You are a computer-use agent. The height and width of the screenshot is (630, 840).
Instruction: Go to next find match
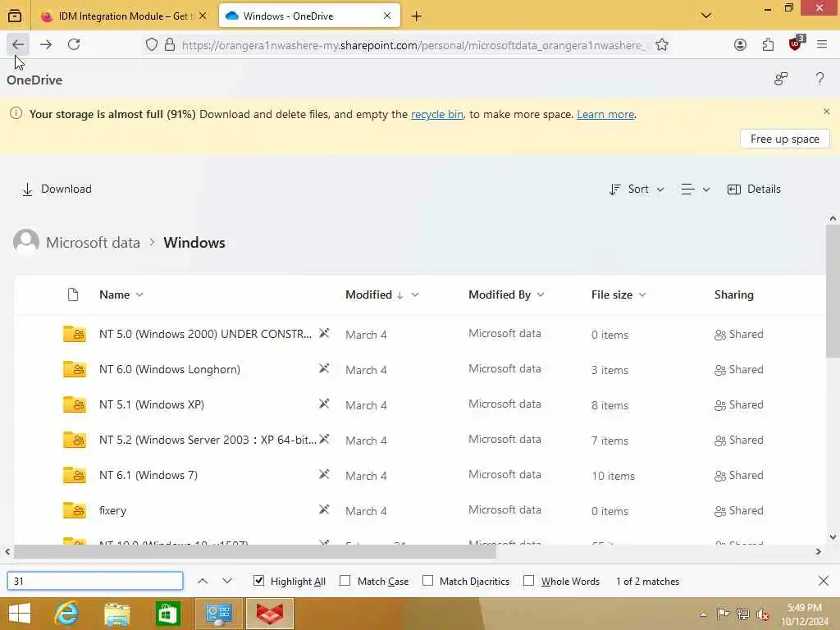pos(227,582)
